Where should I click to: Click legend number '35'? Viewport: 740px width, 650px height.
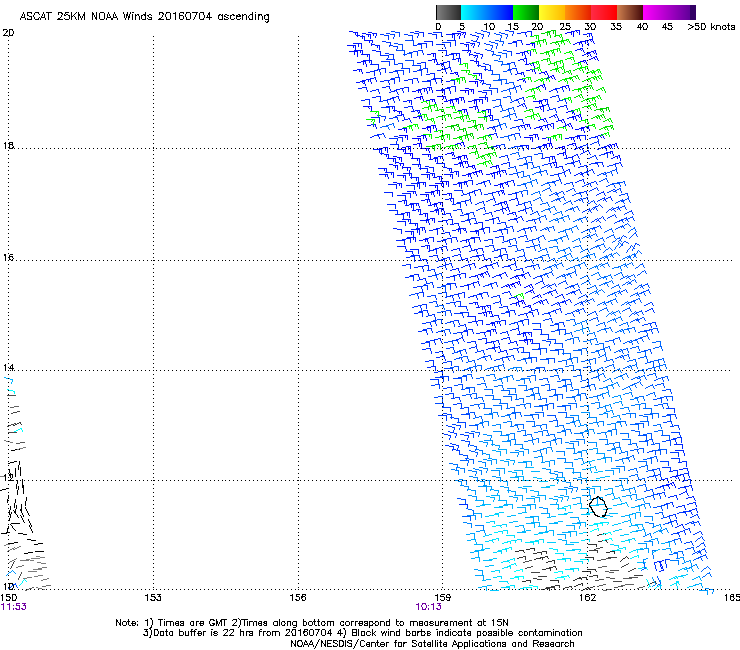[616, 27]
